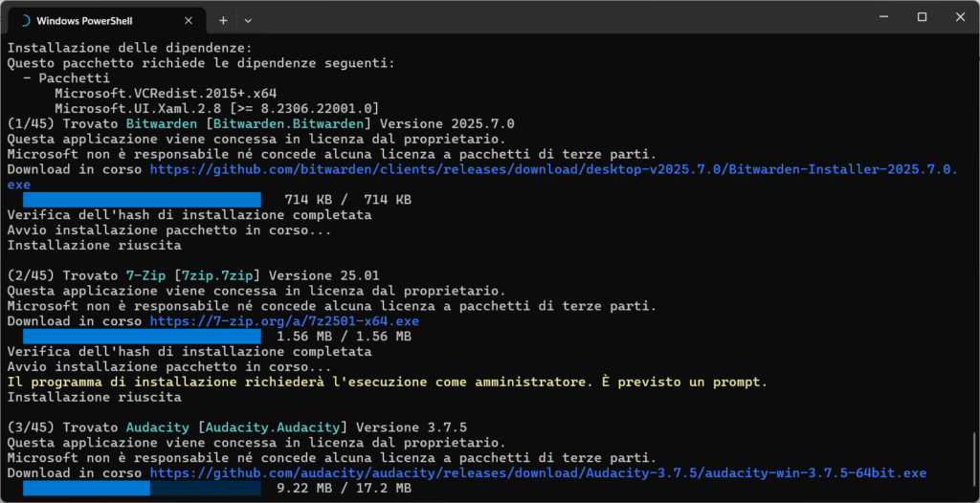Click the Bitwarden 714 KB progress bar
This screenshot has width=980, height=503.
pos(142,200)
